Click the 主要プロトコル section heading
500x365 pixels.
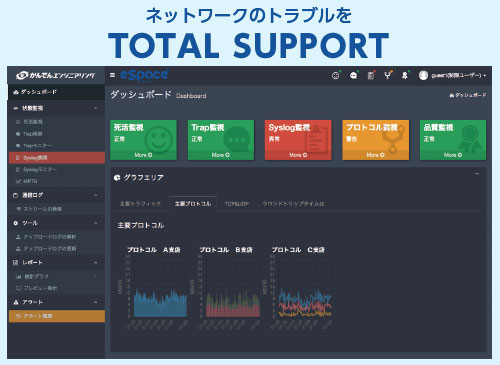click(x=141, y=226)
